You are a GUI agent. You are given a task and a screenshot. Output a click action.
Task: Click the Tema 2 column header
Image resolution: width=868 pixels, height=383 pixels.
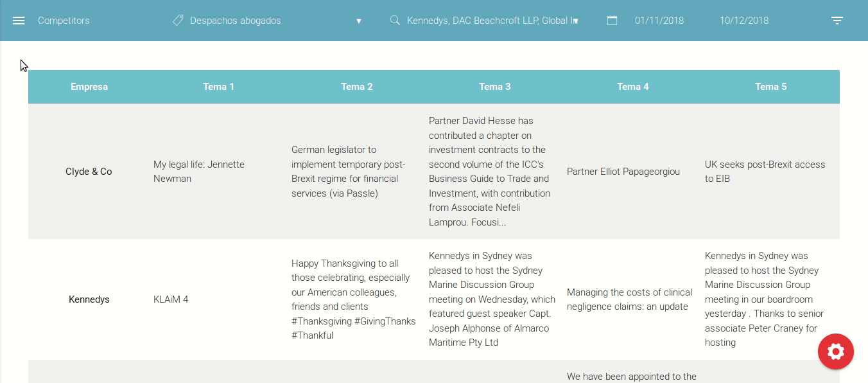click(x=357, y=87)
